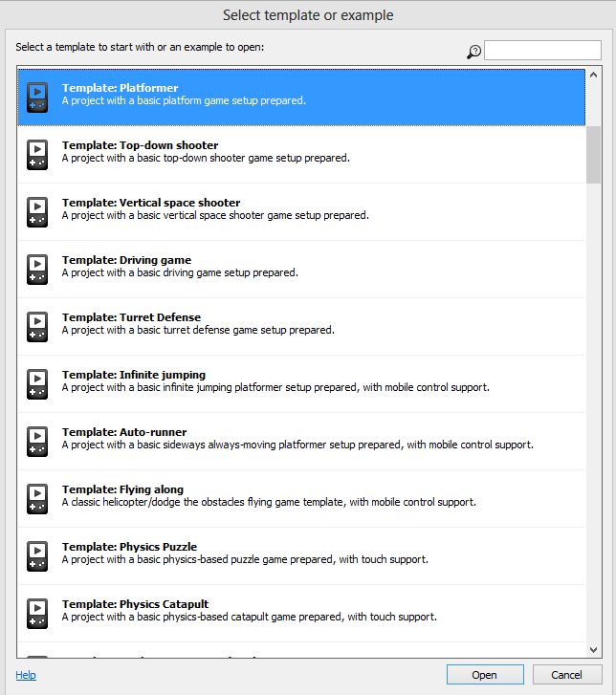Click the Platformer template game icon

pos(37,98)
